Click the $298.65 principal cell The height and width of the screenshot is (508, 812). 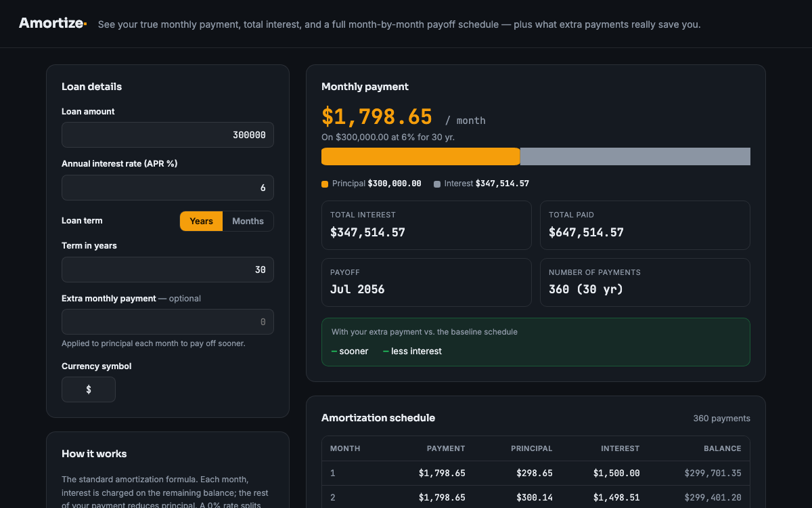pyautogui.click(x=535, y=473)
